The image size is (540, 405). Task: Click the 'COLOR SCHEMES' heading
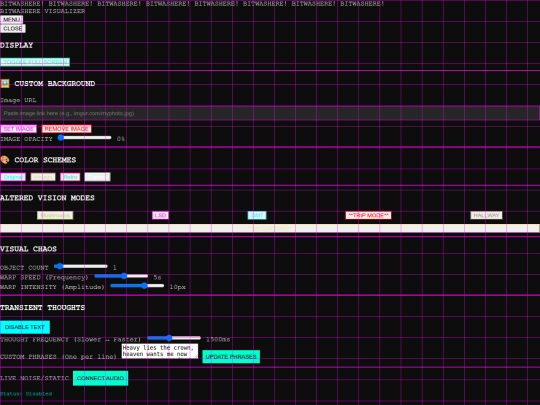[45, 160]
